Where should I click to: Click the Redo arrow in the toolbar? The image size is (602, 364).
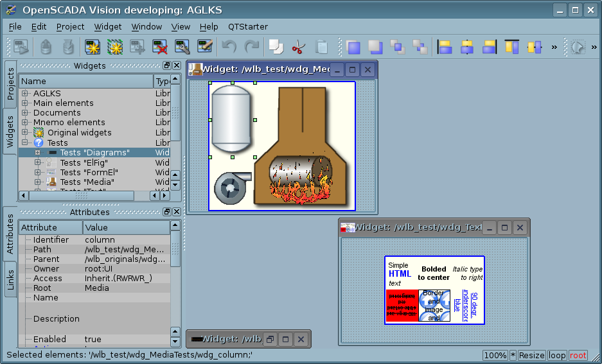point(251,47)
